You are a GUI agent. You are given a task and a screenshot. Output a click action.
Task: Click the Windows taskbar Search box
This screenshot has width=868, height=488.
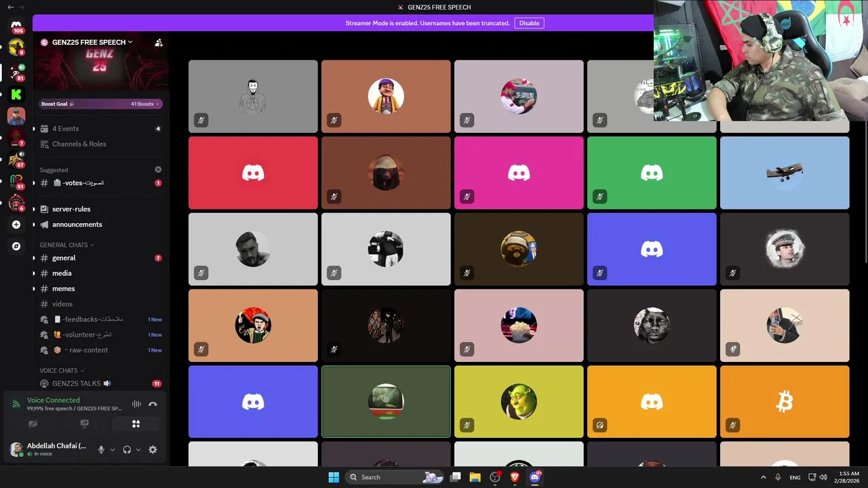point(395,477)
